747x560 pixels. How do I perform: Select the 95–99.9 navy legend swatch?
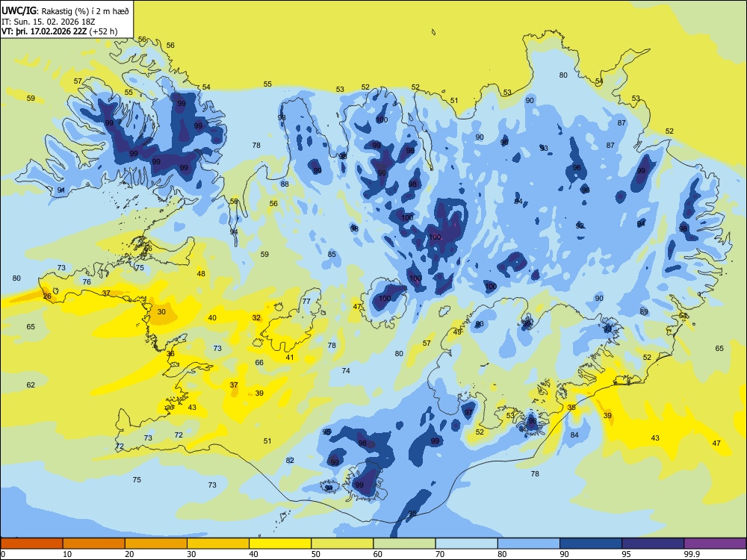653,544
